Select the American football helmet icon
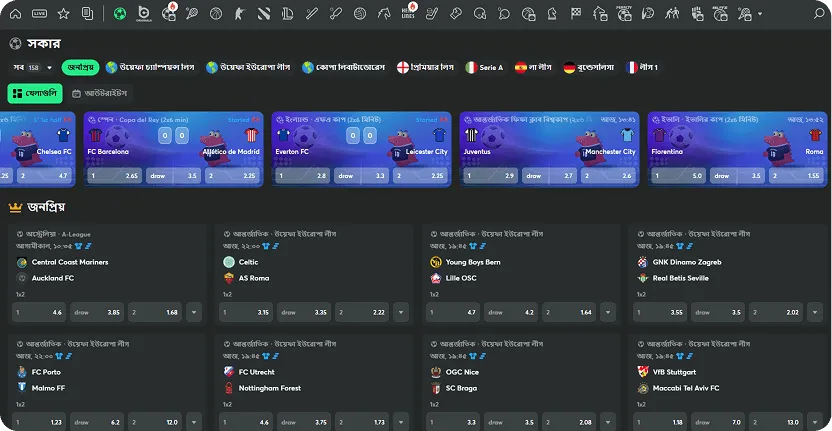832x431 pixels. (x=480, y=14)
